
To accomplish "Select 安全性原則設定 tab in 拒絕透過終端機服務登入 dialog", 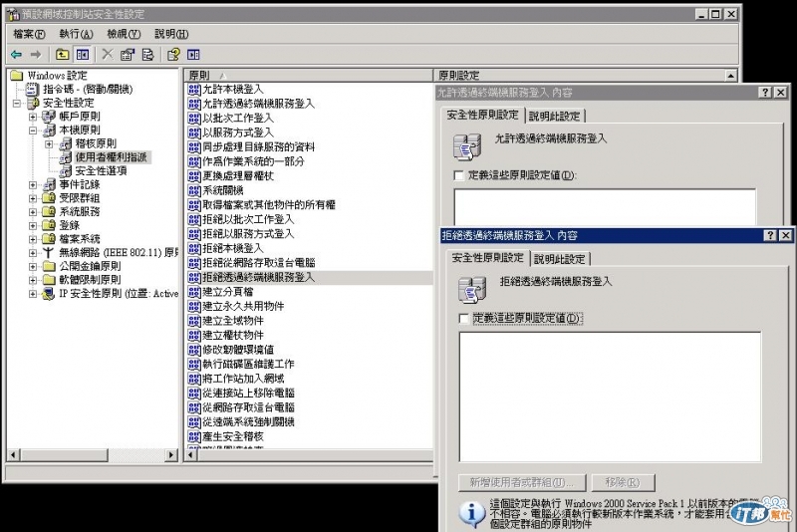I will click(487, 258).
